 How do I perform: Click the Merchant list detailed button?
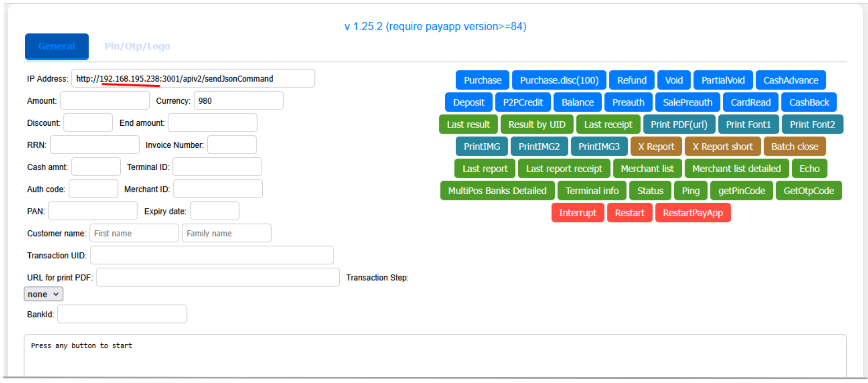click(x=736, y=169)
